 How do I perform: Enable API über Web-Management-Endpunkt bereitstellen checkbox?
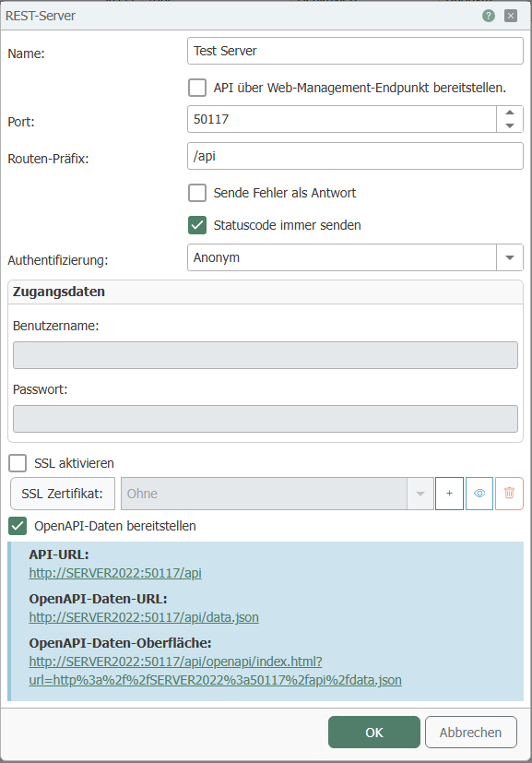tap(197, 88)
